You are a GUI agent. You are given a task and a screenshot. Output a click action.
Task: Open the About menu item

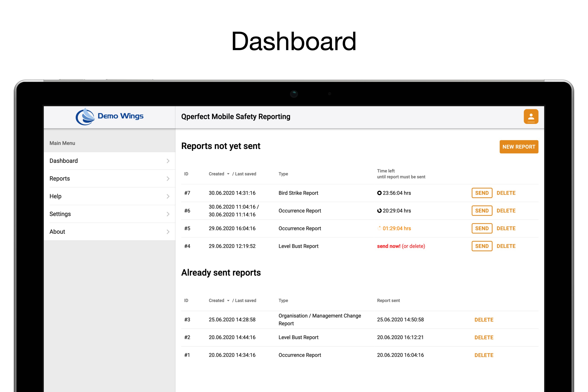pos(57,232)
